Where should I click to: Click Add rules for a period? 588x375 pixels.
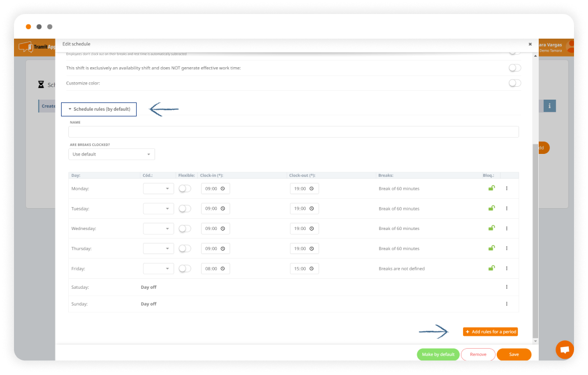[491, 332]
